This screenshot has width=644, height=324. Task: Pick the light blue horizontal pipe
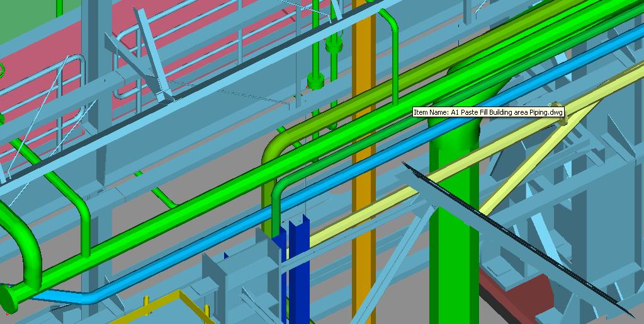click(x=329, y=182)
